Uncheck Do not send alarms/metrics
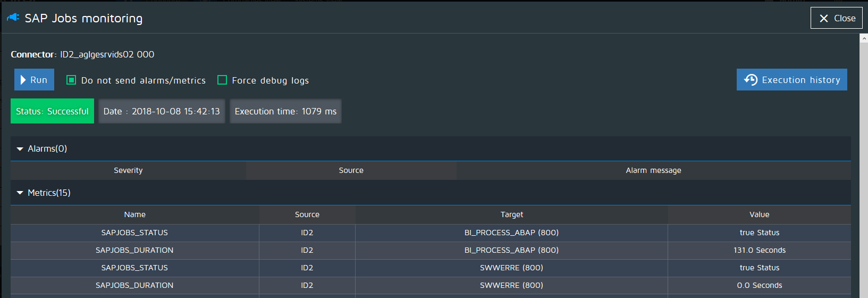The height and width of the screenshot is (298, 868). tap(71, 80)
